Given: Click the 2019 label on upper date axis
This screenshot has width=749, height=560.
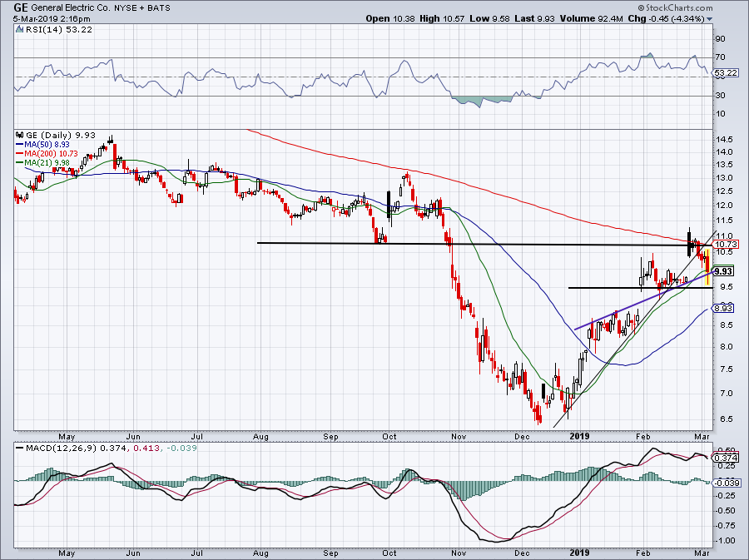Looking at the screenshot, I should pyautogui.click(x=579, y=436).
